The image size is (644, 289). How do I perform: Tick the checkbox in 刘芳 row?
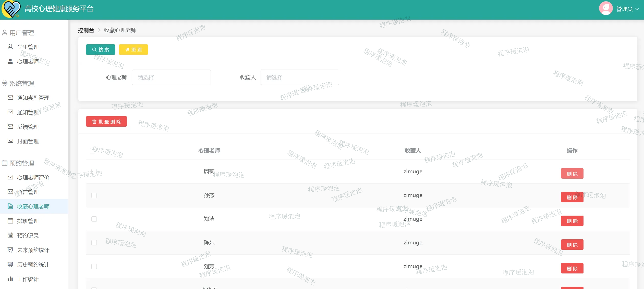click(94, 267)
